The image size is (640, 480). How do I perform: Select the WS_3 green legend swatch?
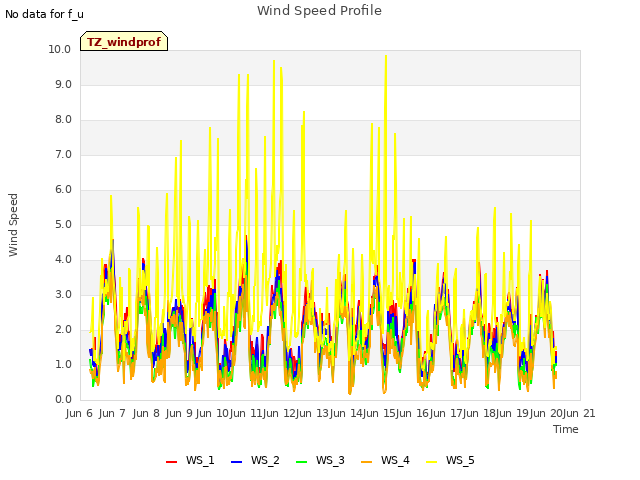point(302,462)
